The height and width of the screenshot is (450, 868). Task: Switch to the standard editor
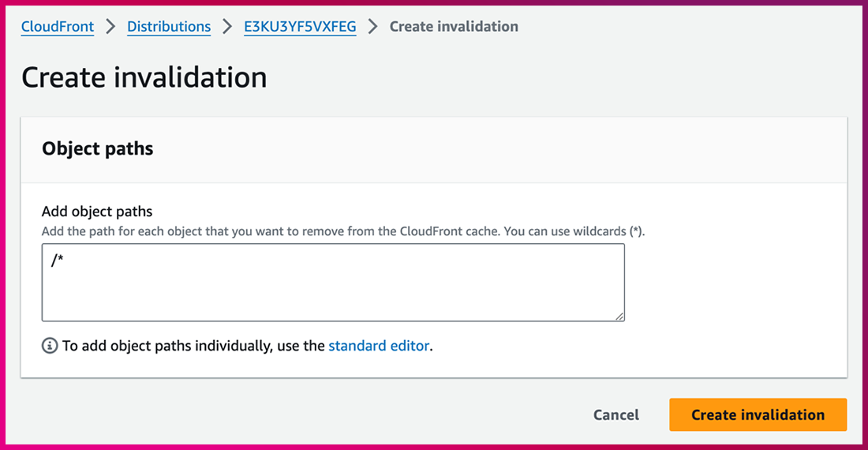pos(379,346)
